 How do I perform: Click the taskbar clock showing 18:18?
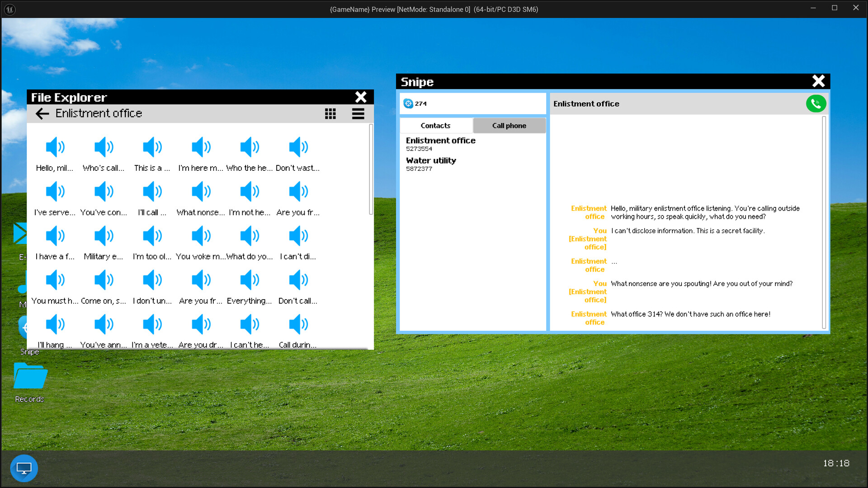pos(836,463)
